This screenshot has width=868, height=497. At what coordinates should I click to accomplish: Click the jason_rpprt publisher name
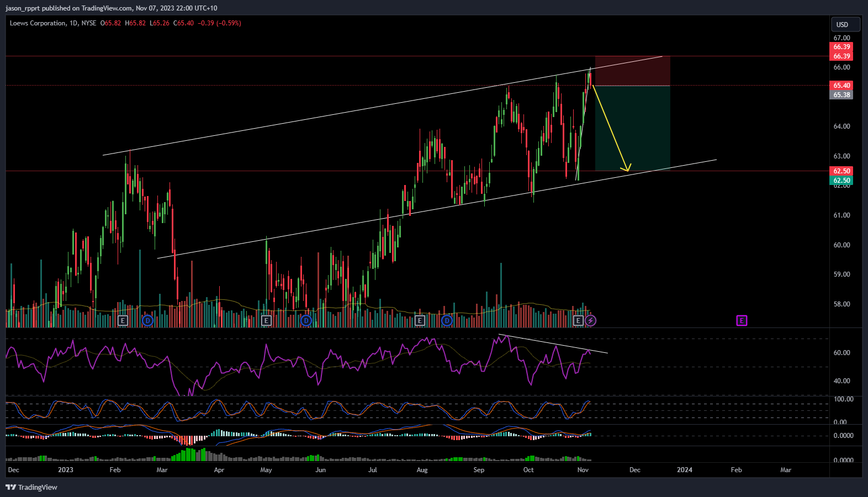(x=23, y=8)
